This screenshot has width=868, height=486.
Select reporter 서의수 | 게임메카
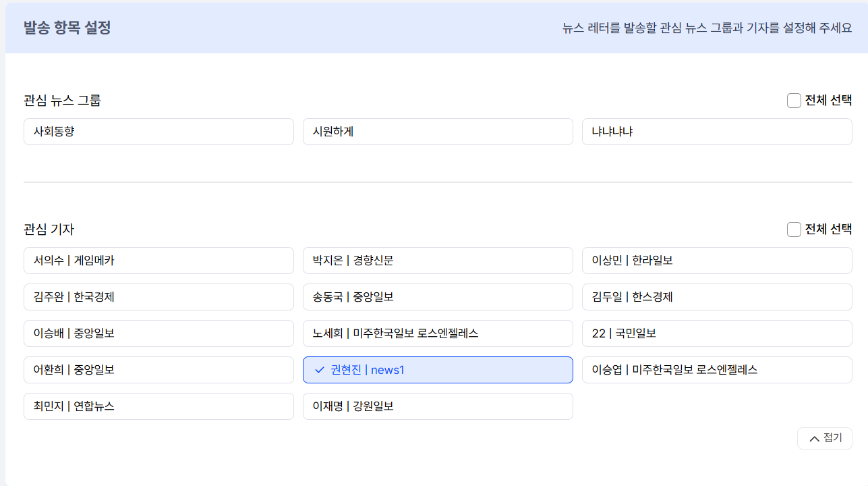pyautogui.click(x=158, y=261)
